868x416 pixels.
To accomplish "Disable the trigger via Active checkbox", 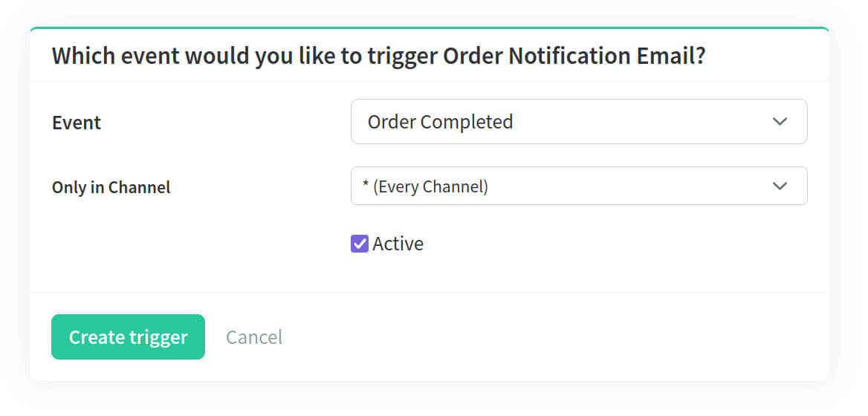I will point(359,244).
